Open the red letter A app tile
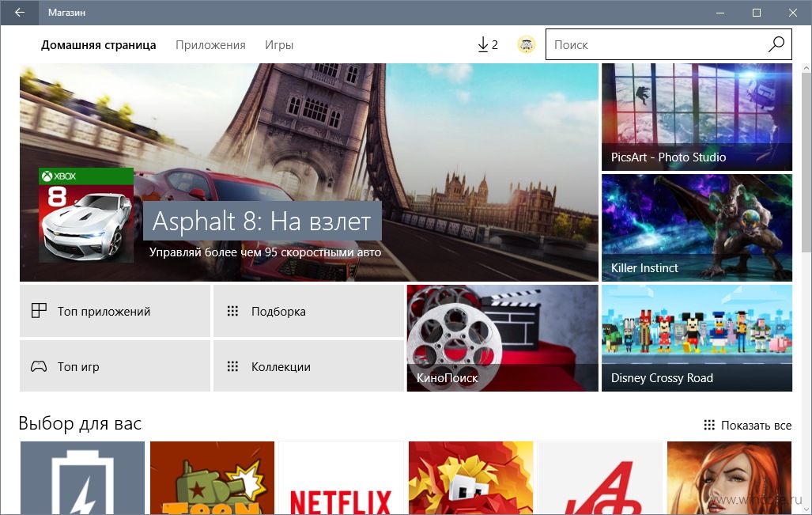Image resolution: width=812 pixels, height=515 pixels. point(599,478)
